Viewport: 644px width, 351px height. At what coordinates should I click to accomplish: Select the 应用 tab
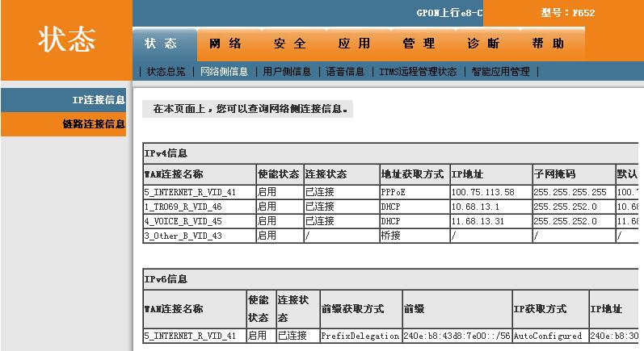354,44
